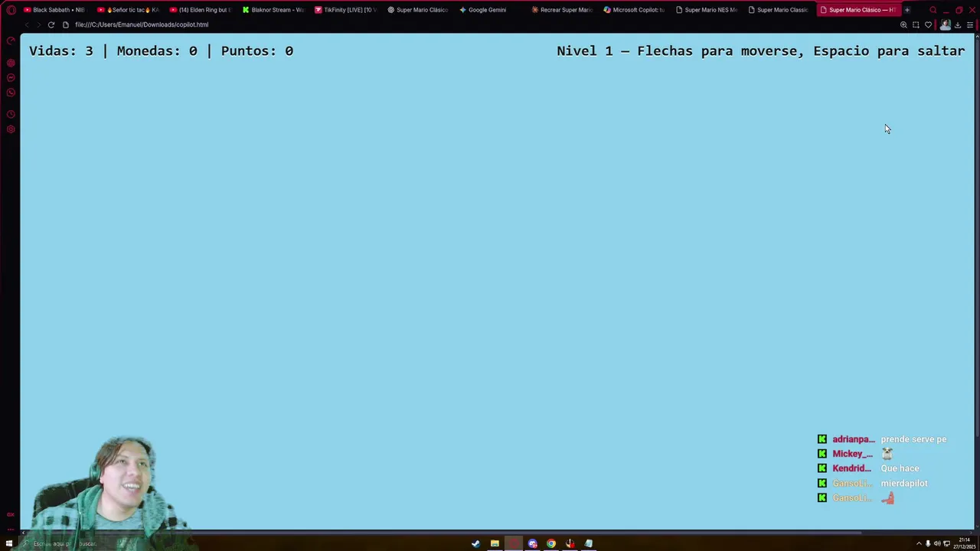Switch to the Super Mario NES tab
Viewport: 980px width, 551px height.
coord(706,10)
